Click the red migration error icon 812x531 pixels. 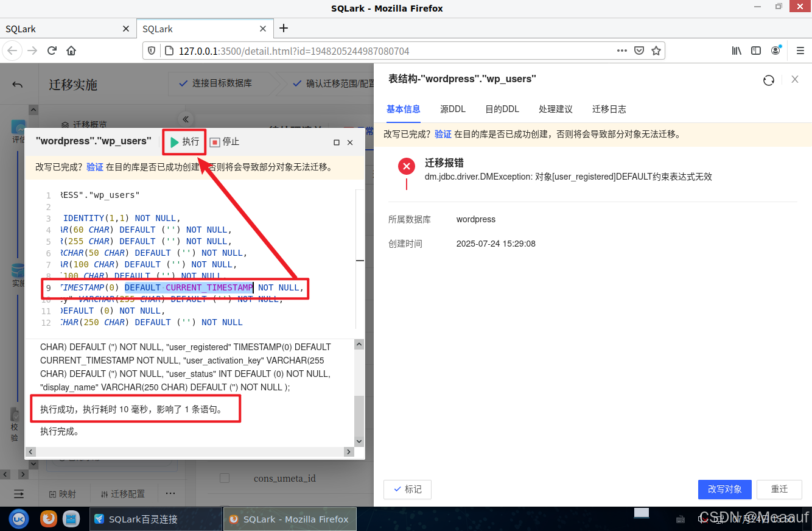[407, 166]
